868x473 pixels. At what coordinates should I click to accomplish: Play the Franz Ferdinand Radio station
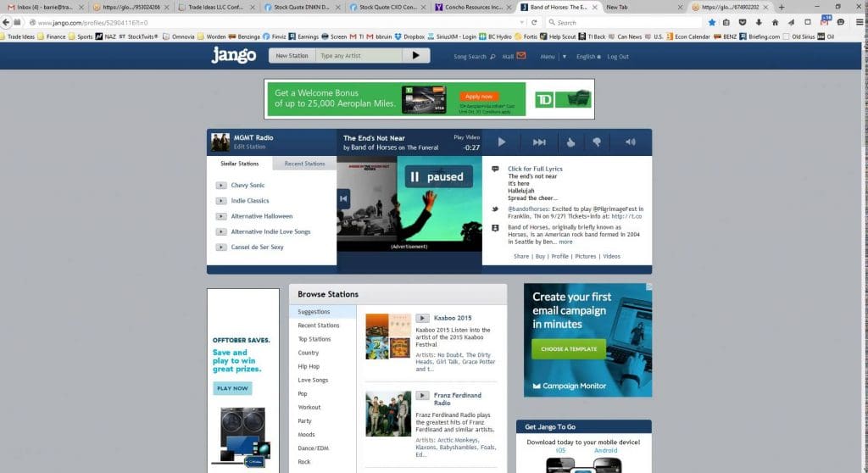click(x=422, y=396)
